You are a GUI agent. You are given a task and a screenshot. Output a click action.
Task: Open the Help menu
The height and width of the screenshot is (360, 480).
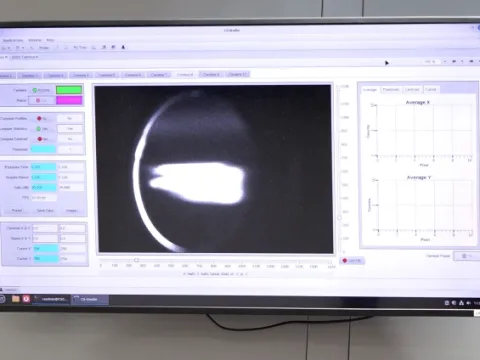(50, 40)
